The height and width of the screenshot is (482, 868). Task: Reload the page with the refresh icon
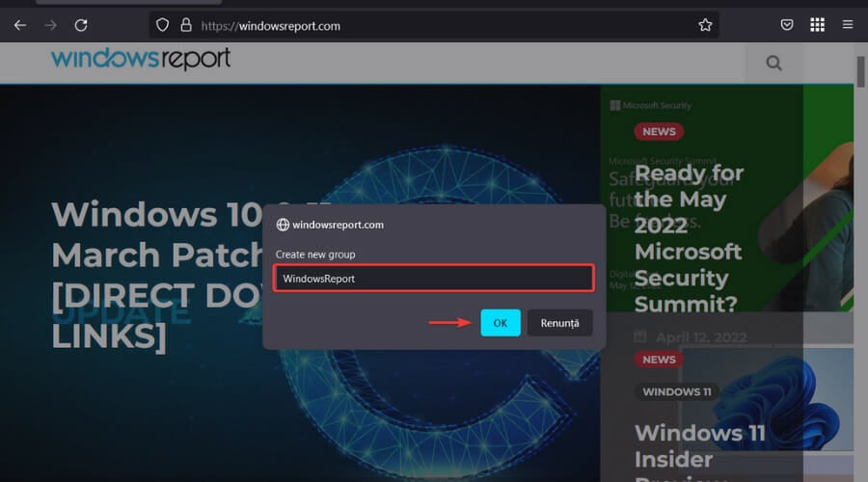tap(81, 25)
